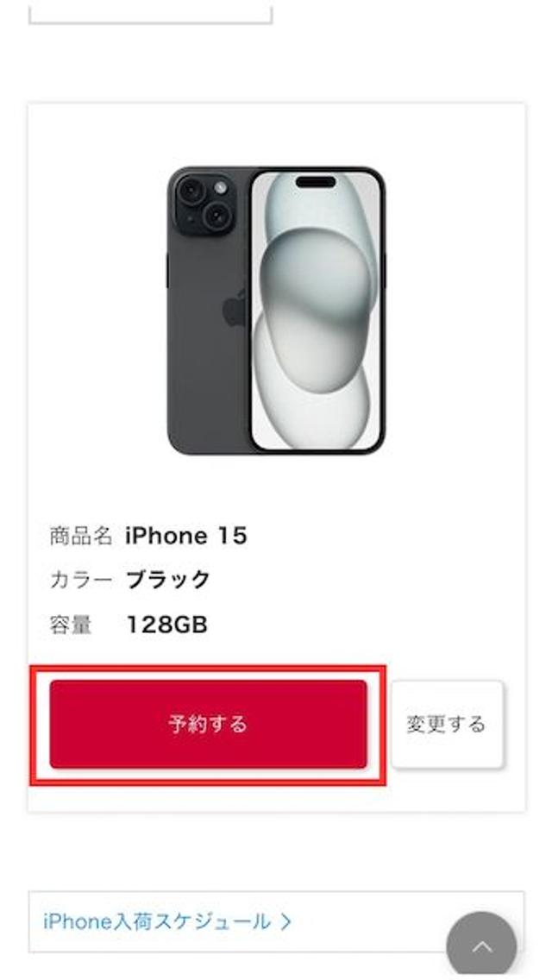Click the camera flash on the iPhone back

tap(220, 187)
